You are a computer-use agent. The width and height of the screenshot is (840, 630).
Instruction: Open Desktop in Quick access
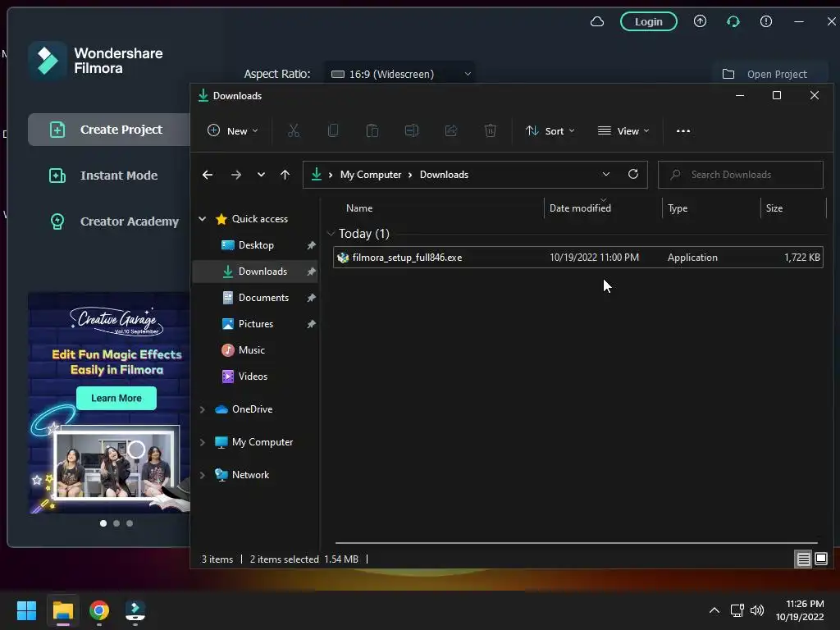coord(255,244)
